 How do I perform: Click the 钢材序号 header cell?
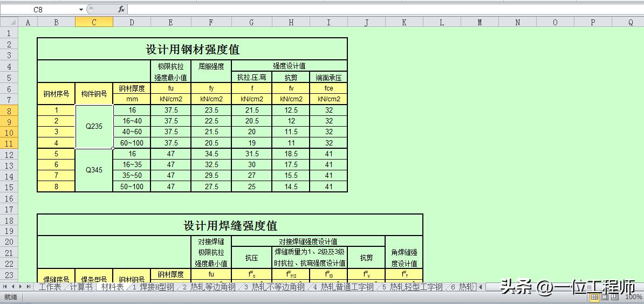point(56,94)
